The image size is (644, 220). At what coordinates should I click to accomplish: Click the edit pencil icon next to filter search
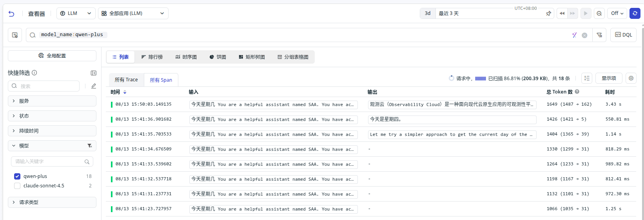(93, 86)
